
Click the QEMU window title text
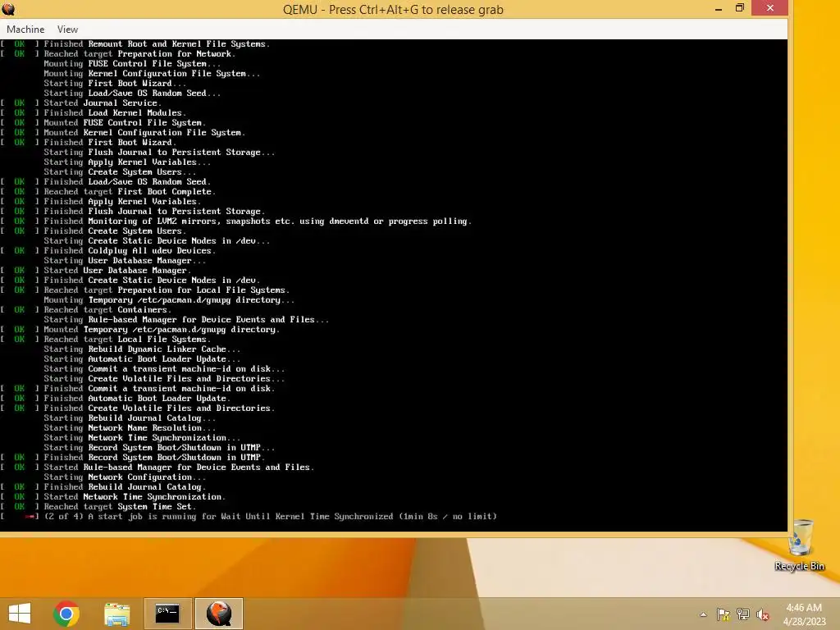click(393, 9)
